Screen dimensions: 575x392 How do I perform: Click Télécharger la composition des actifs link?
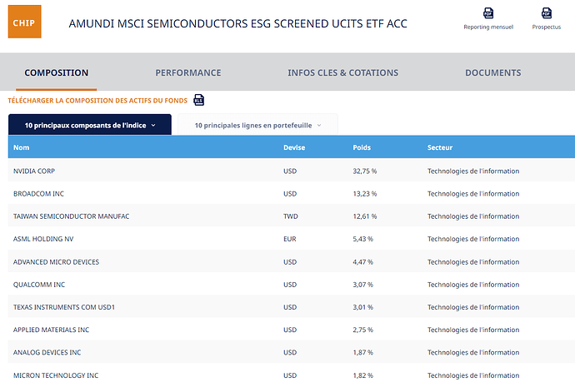coord(97,101)
